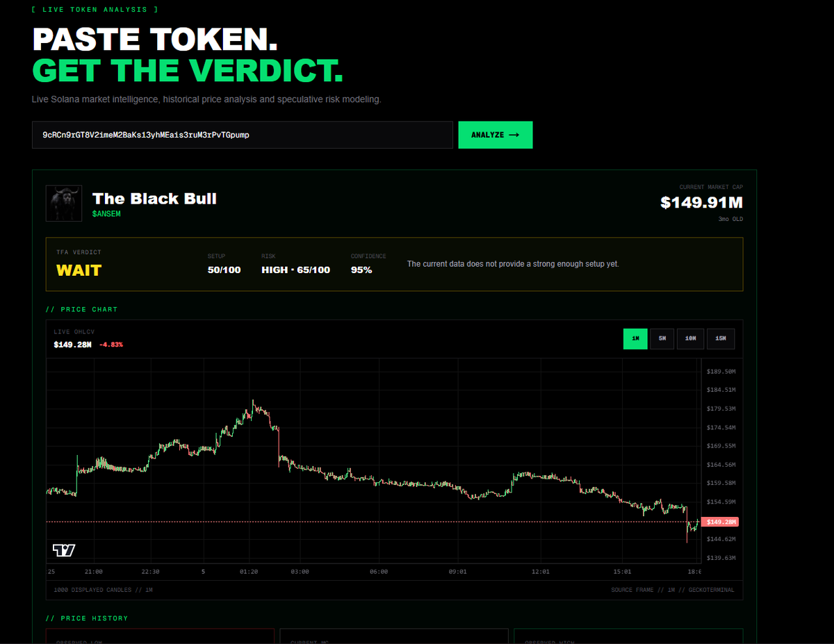Click the red $149.28M price axis tag

coord(720,522)
